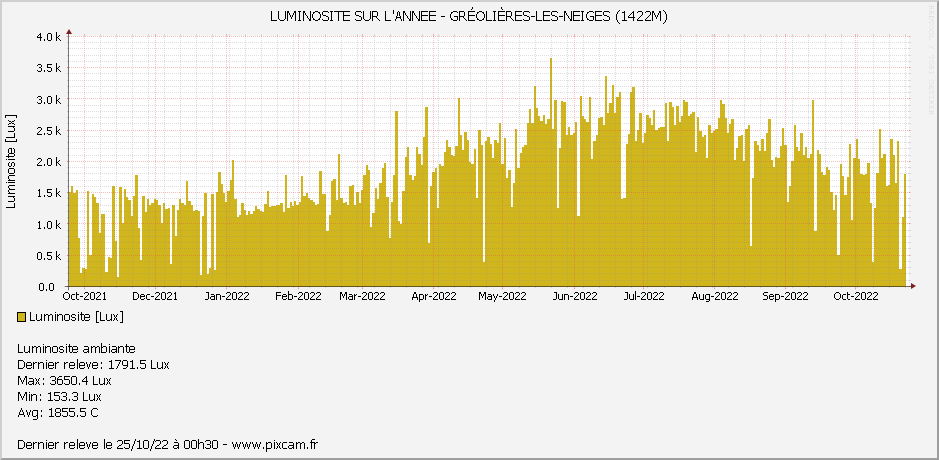Click the rotated 'Luminosite [Lux]' axis title

tap(11, 162)
